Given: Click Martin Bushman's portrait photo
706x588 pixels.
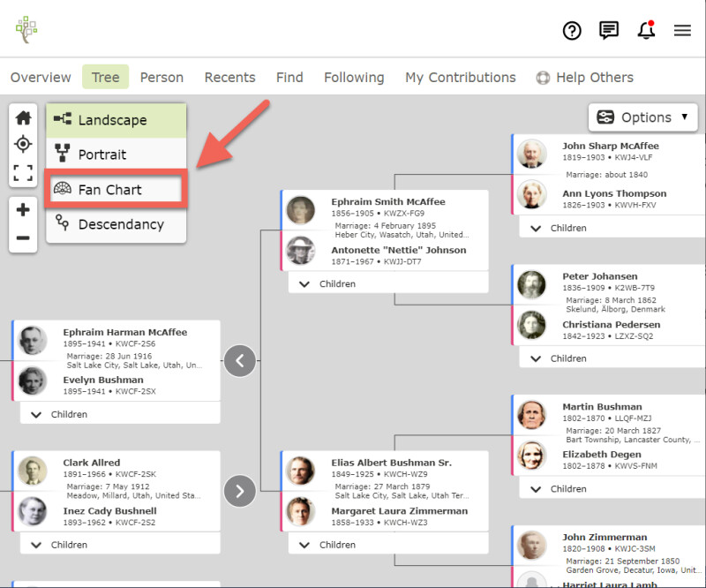Looking at the screenshot, I should (x=531, y=414).
